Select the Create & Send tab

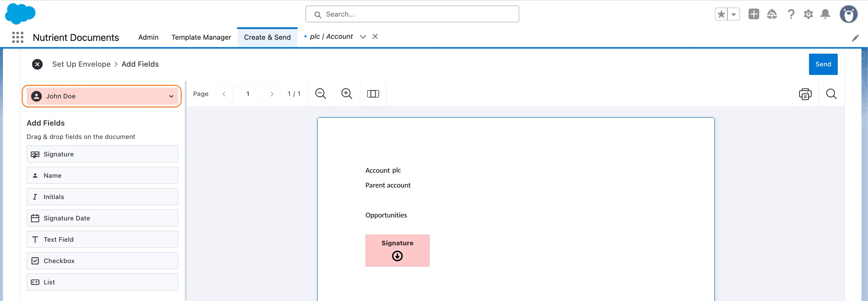pyautogui.click(x=267, y=37)
